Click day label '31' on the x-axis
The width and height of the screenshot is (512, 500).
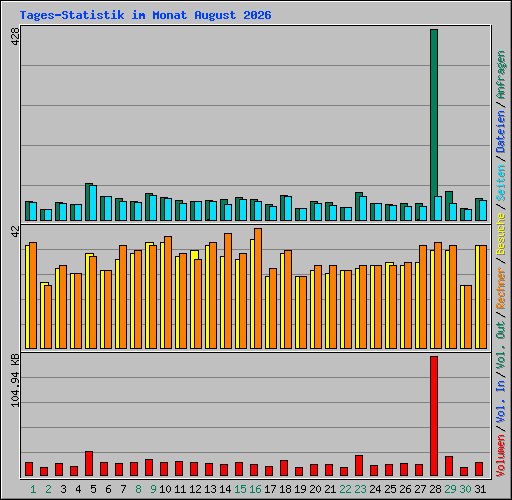480,489
